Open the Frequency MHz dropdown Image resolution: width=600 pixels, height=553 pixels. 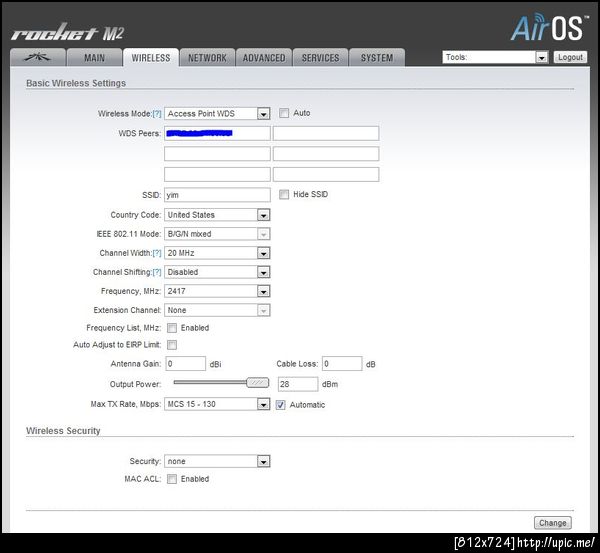pyautogui.click(x=217, y=291)
